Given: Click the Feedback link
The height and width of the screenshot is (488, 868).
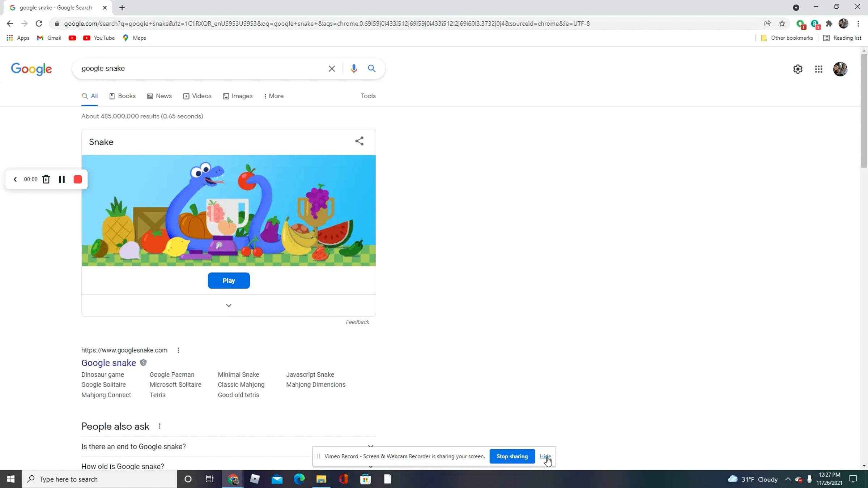Looking at the screenshot, I should (357, 322).
